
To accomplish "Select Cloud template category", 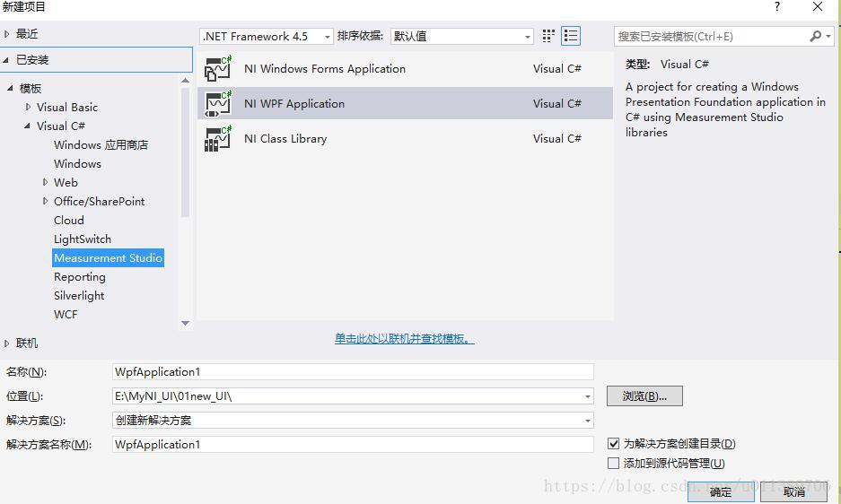I will [x=68, y=221].
